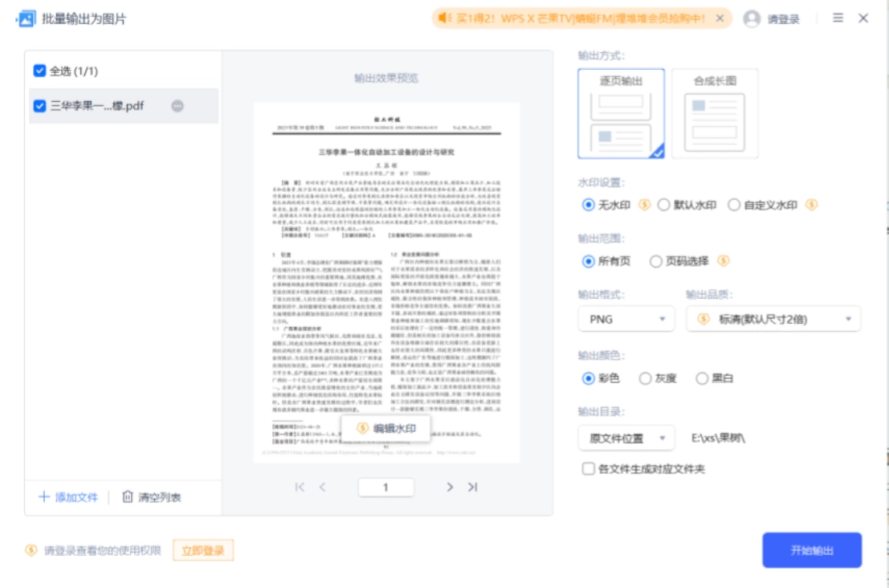The height and width of the screenshot is (588, 889).
Task: Go to the first preview page
Action: pyautogui.click(x=300, y=487)
